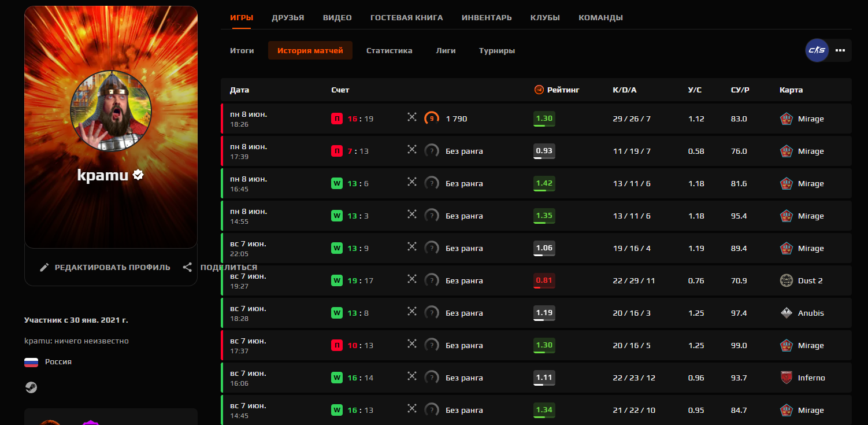
Task: Select the История матчей sub-tab
Action: (x=310, y=50)
